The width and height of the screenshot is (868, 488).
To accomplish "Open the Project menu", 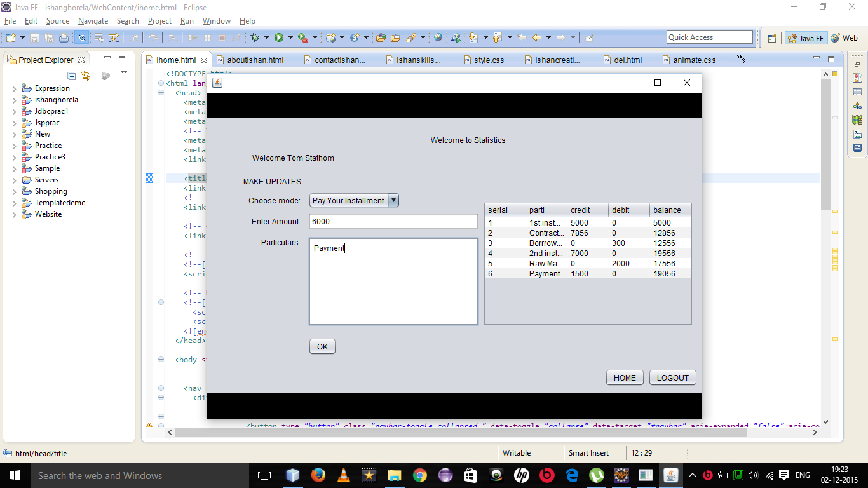I will (x=159, y=21).
